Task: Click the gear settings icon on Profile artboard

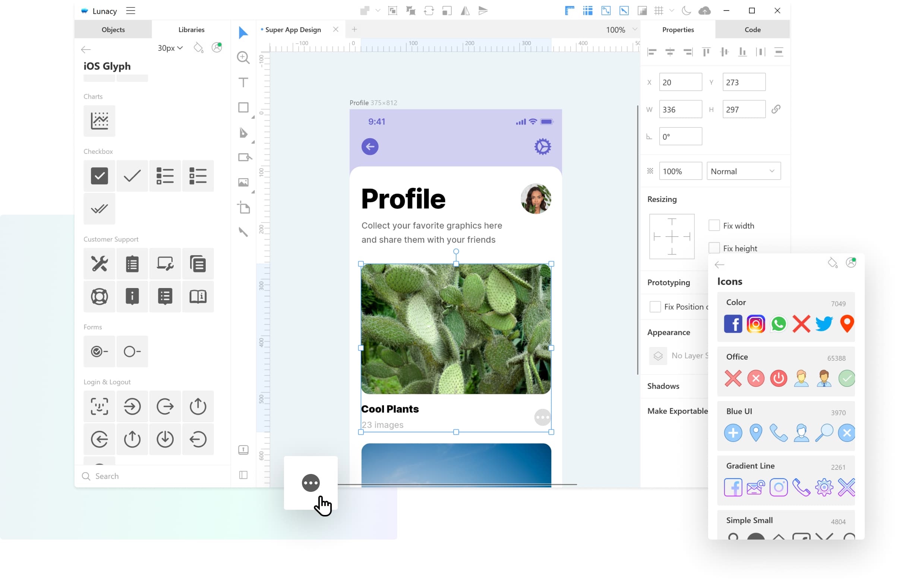Action: click(x=542, y=146)
